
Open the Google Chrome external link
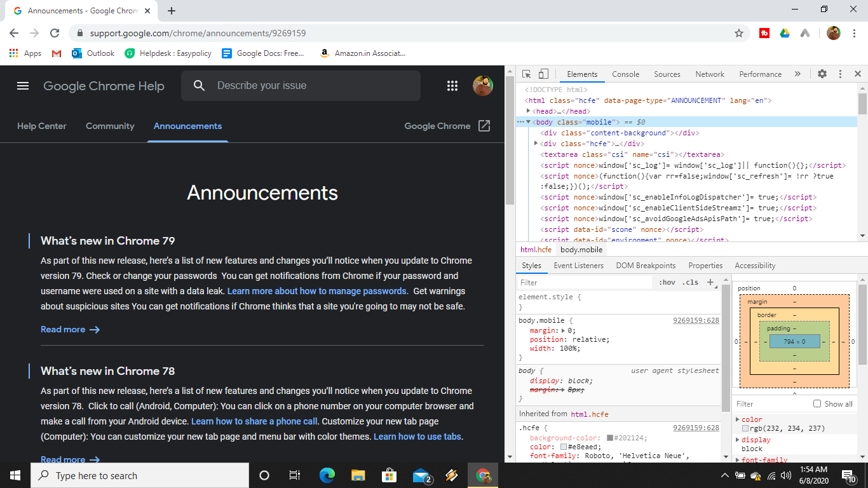click(447, 126)
